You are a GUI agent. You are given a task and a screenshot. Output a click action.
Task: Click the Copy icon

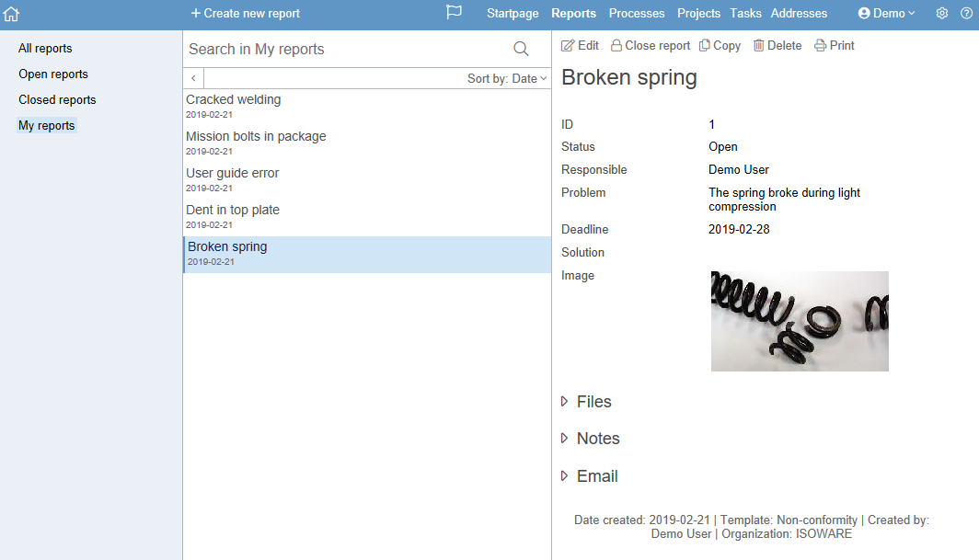[x=704, y=46]
